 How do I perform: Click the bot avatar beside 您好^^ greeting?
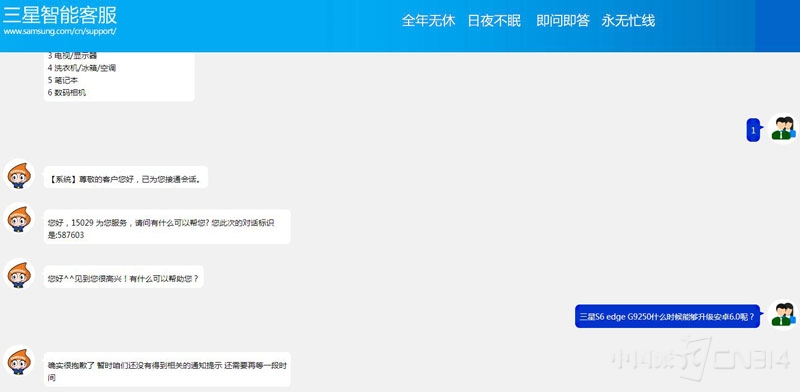(x=19, y=274)
